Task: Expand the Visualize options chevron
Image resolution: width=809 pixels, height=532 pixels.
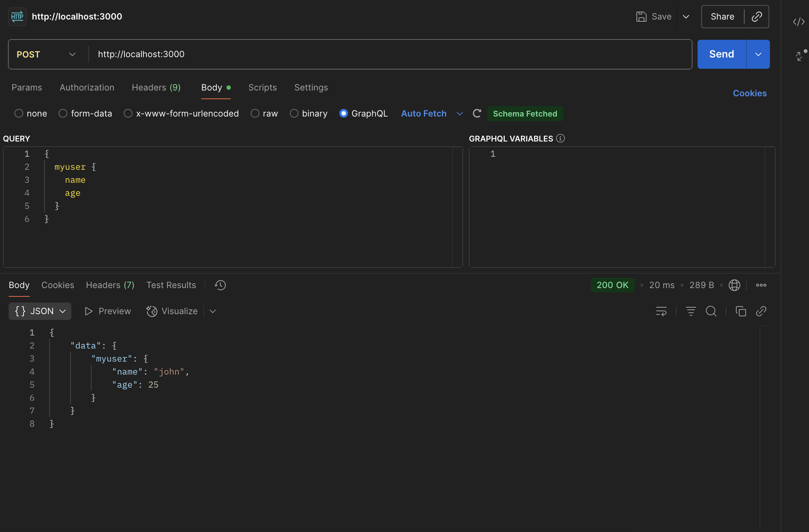Action: (213, 311)
